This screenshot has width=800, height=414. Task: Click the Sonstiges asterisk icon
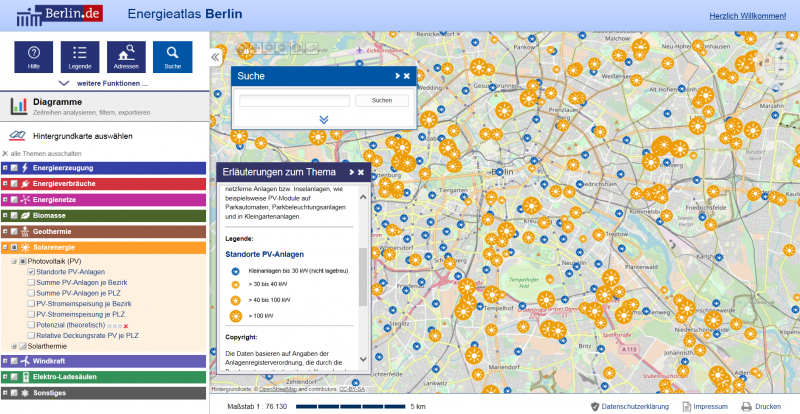pos(24,393)
